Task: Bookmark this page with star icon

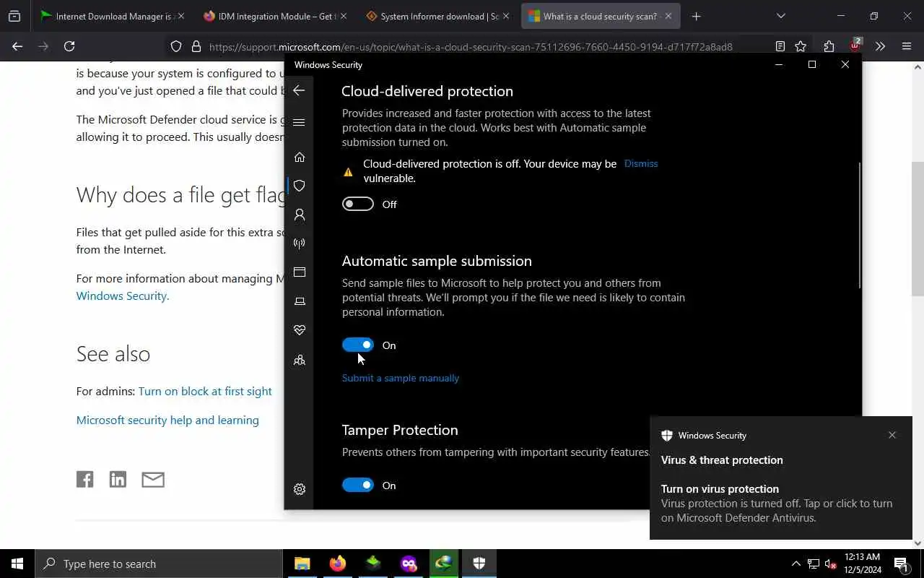Action: click(x=801, y=46)
